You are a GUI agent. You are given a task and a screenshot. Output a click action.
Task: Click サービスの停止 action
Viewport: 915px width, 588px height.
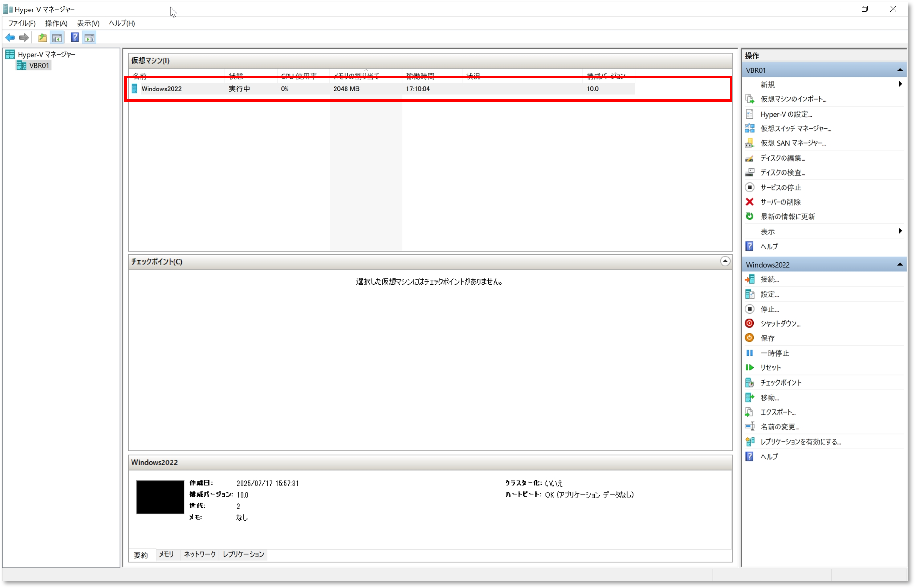point(780,188)
